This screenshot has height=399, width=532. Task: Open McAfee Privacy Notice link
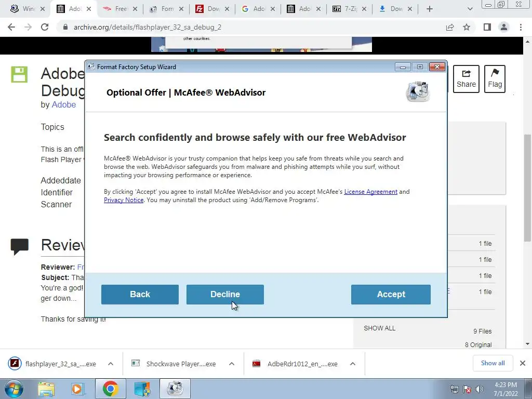pyautogui.click(x=124, y=200)
